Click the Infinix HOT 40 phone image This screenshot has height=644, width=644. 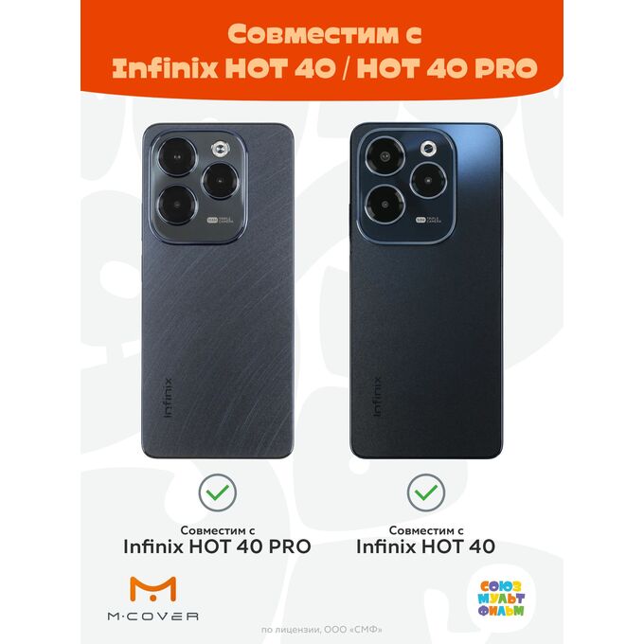pos(426,291)
